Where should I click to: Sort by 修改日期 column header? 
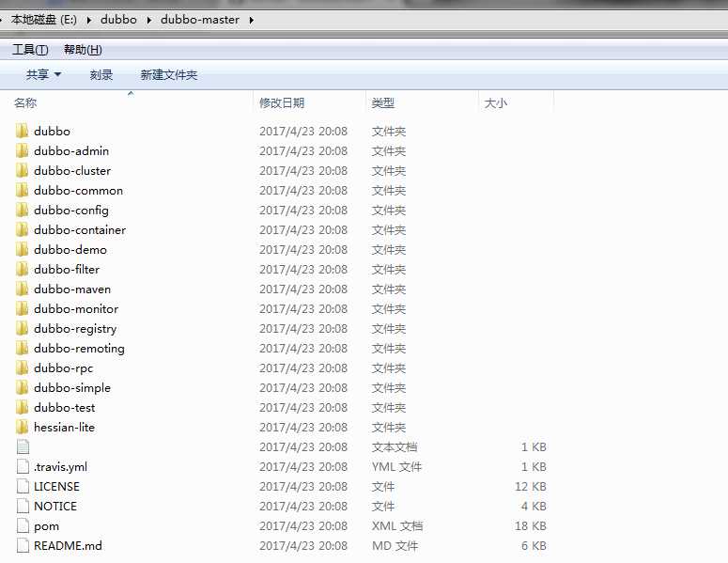282,102
